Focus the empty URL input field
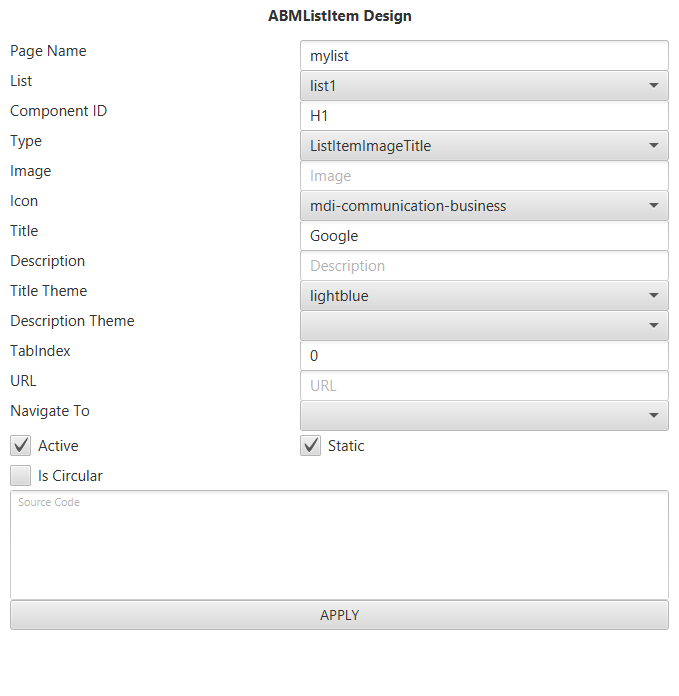679x696 pixels. point(484,386)
